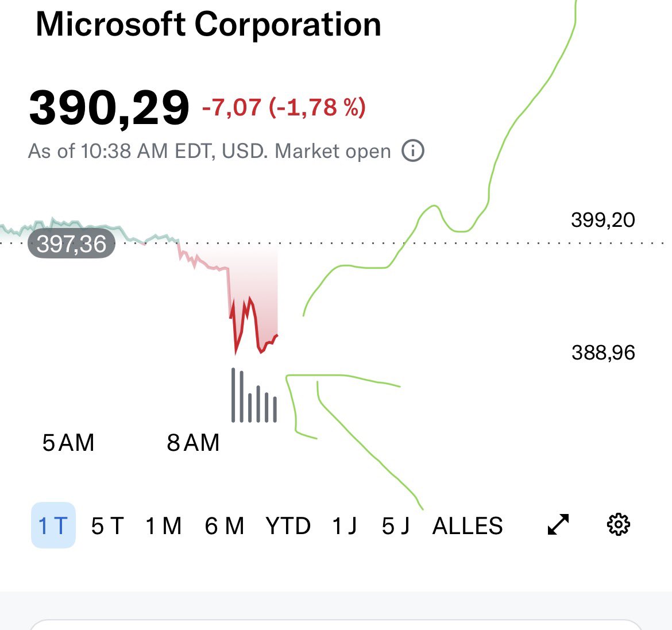Select the ALLES time range
672x630 pixels.
(468, 526)
